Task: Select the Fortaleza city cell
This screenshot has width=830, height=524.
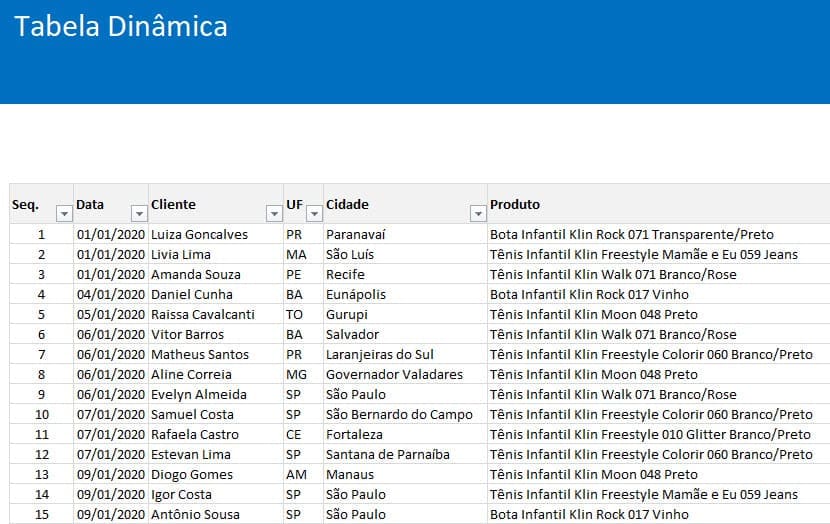Action: pyautogui.click(x=405, y=435)
